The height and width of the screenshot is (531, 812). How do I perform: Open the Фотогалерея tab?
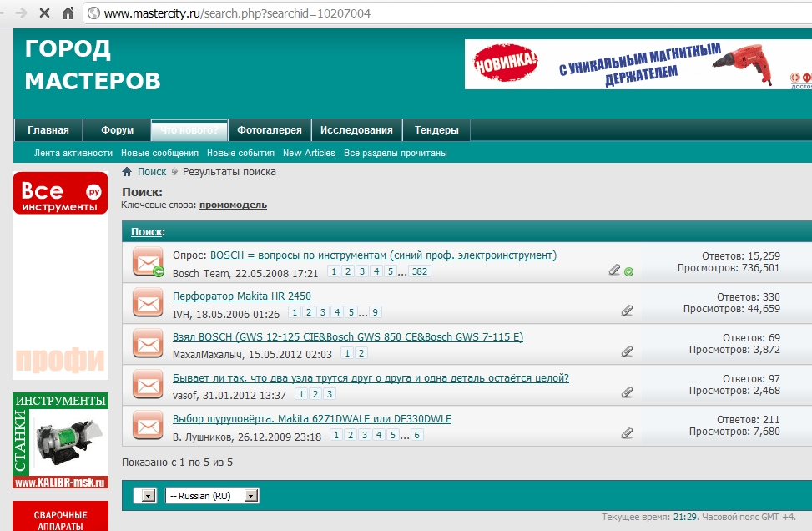click(x=270, y=130)
